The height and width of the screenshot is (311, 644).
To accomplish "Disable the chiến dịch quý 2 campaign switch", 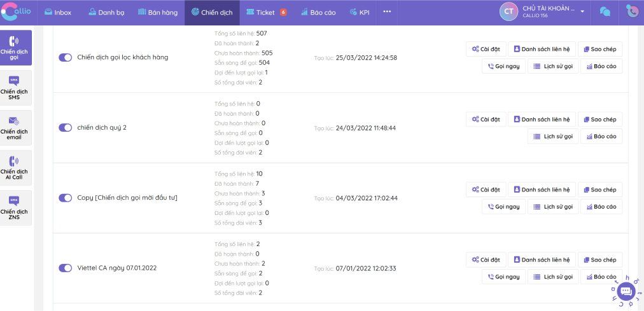I will (x=65, y=127).
